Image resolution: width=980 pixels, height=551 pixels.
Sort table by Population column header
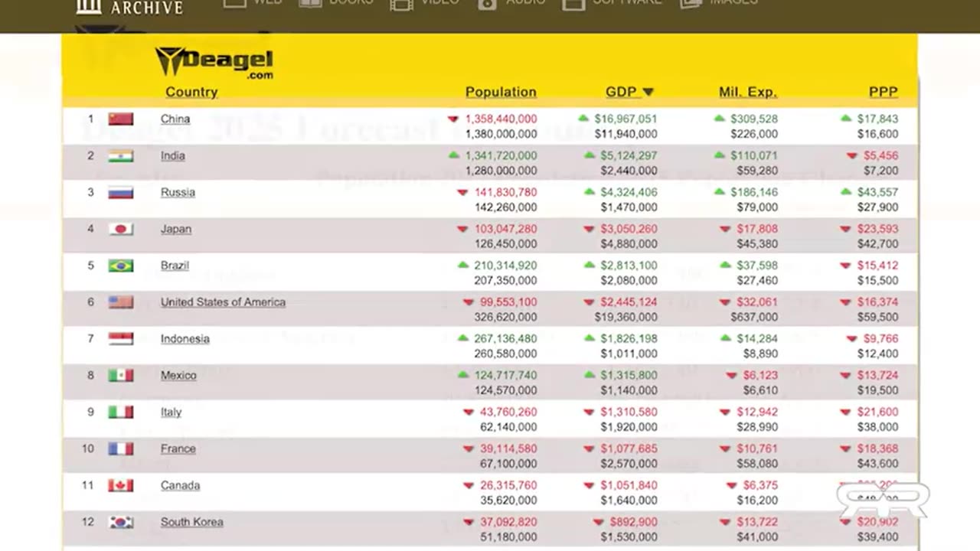(501, 92)
